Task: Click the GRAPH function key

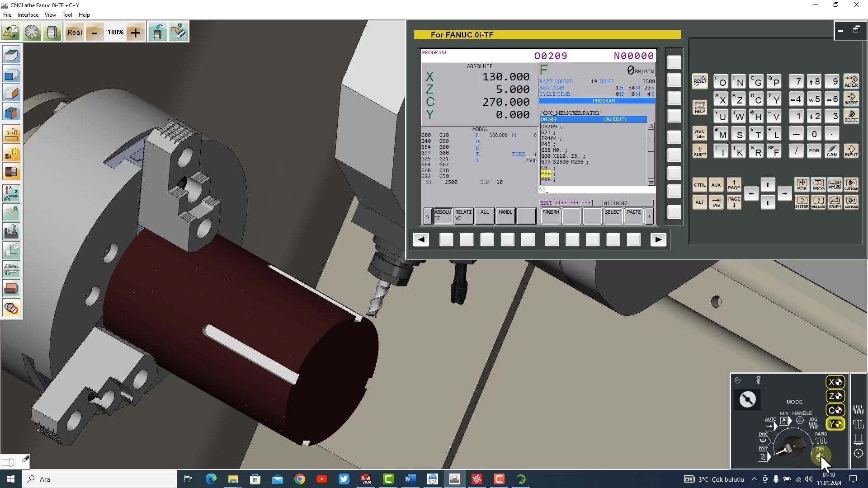Action: (x=835, y=202)
